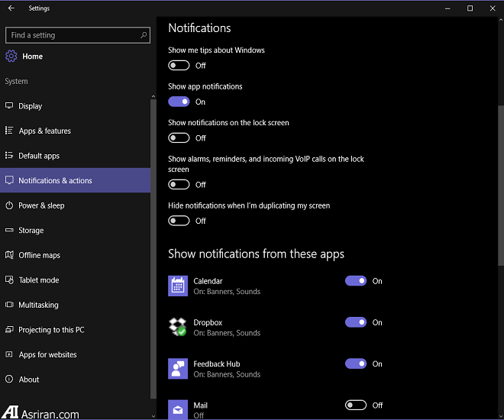Image resolution: width=504 pixels, height=420 pixels.
Task: Click the Find a setting search box
Action: click(x=73, y=35)
